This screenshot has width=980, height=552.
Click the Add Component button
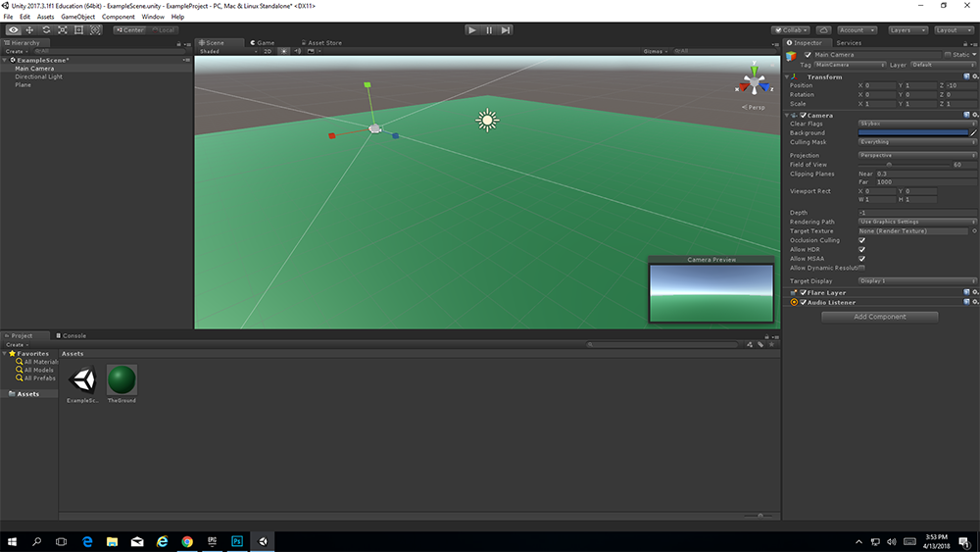pyautogui.click(x=879, y=317)
